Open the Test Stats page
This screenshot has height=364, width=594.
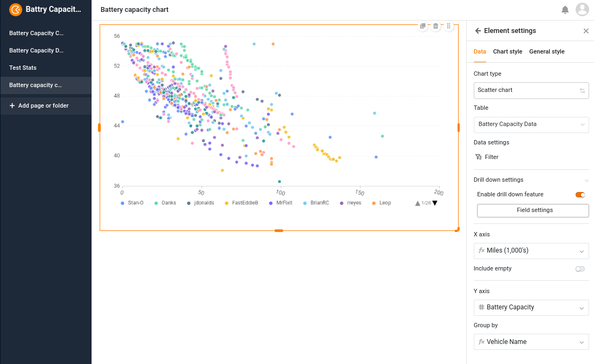(x=22, y=68)
